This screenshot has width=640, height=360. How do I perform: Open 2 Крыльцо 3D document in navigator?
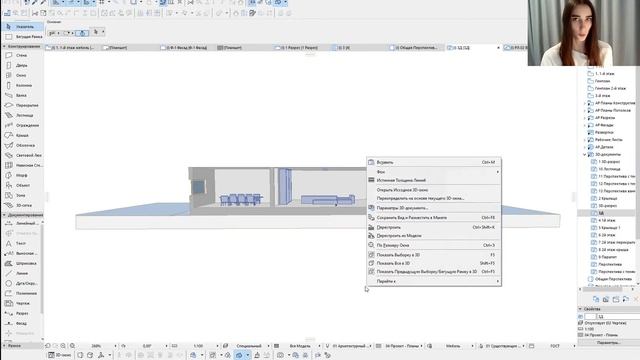click(x=607, y=198)
